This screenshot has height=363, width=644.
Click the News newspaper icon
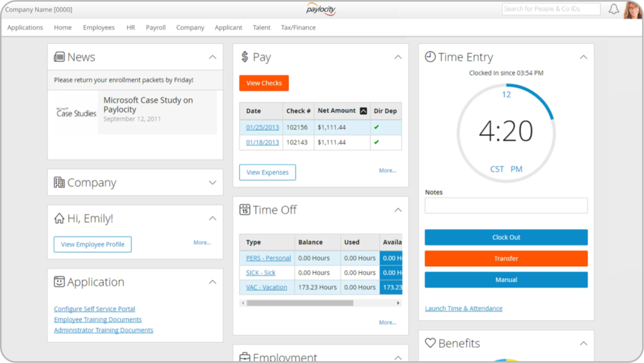click(x=59, y=57)
